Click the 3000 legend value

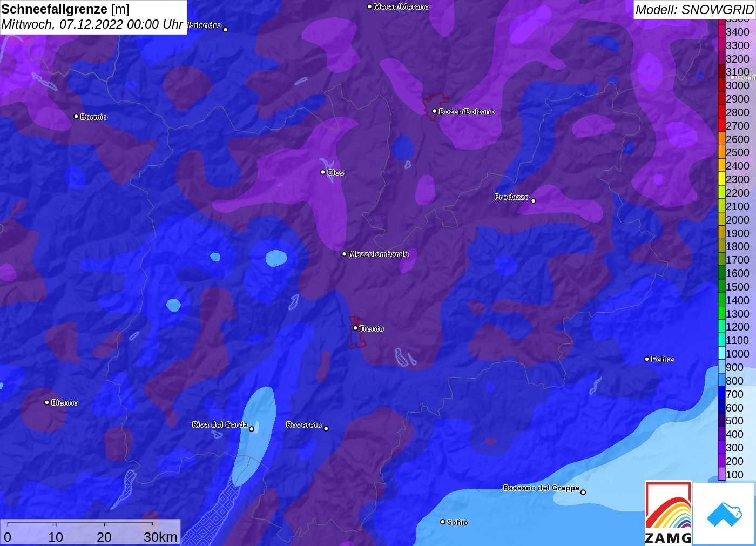pyautogui.click(x=738, y=85)
